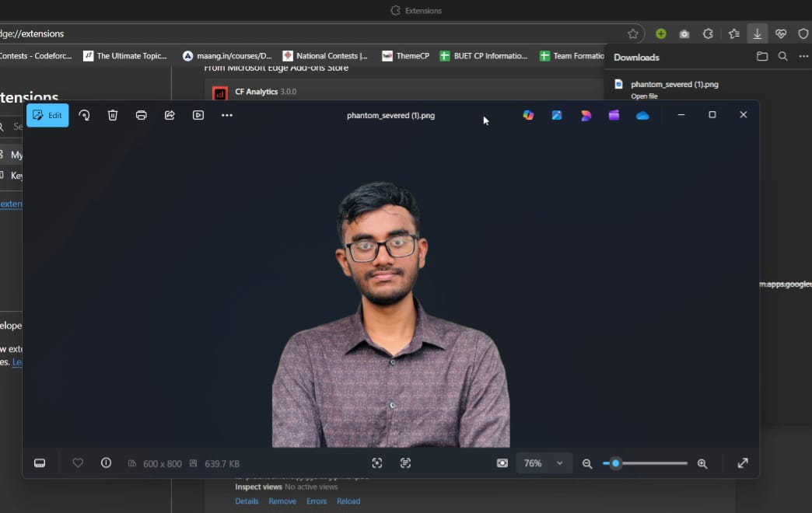The width and height of the screenshot is (812, 513).
Task: Open more options in Downloads panel
Action: pyautogui.click(x=803, y=57)
